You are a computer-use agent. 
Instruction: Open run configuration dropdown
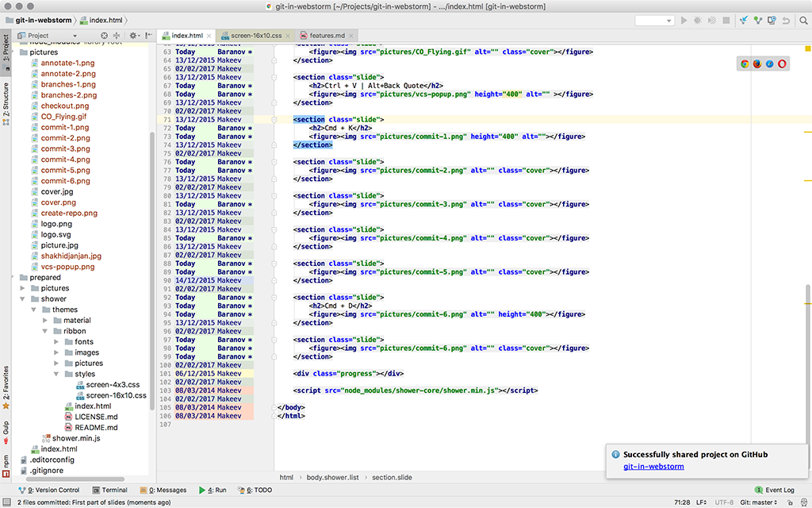(654, 20)
